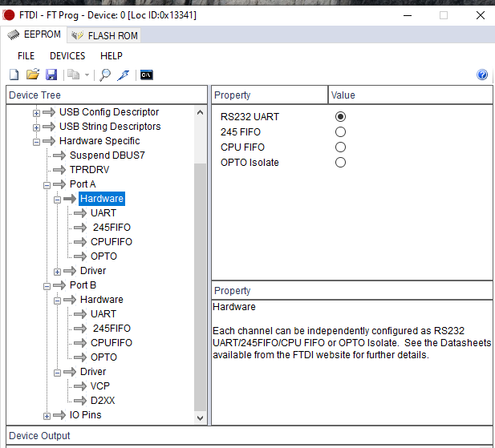Screen dimensions: 495x448
Task: Click the RS232 UART property label
Action: coord(250,117)
